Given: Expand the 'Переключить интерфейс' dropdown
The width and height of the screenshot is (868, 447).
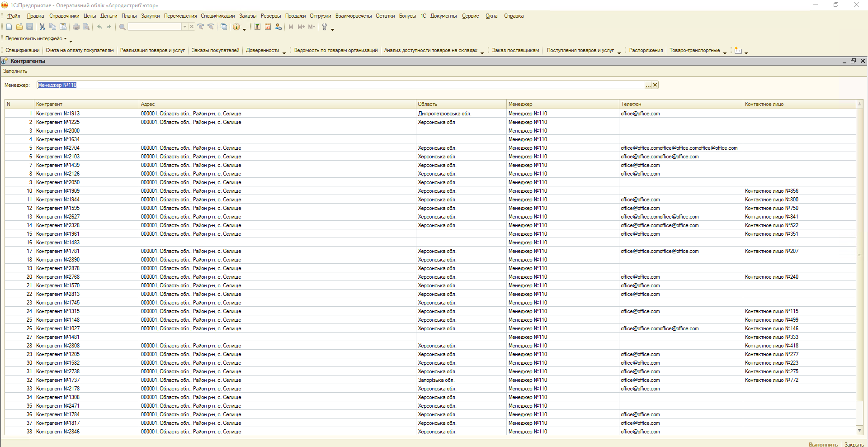Looking at the screenshot, I should [x=36, y=39].
